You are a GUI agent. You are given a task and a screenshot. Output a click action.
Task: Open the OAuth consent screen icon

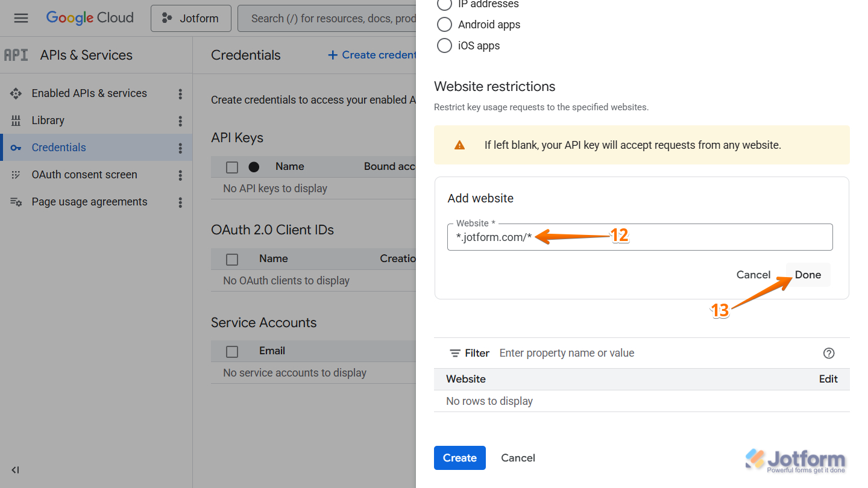[x=16, y=174]
